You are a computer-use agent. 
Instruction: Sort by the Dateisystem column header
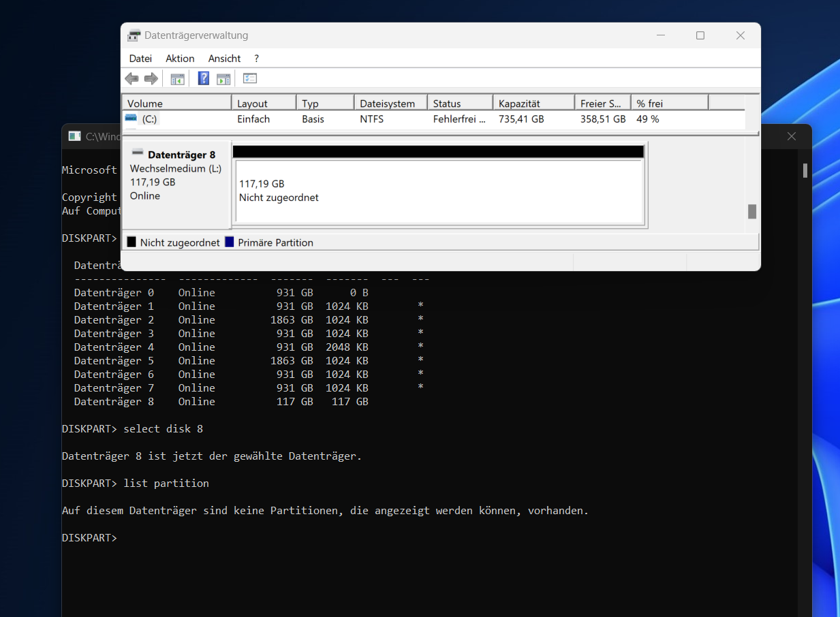391,104
